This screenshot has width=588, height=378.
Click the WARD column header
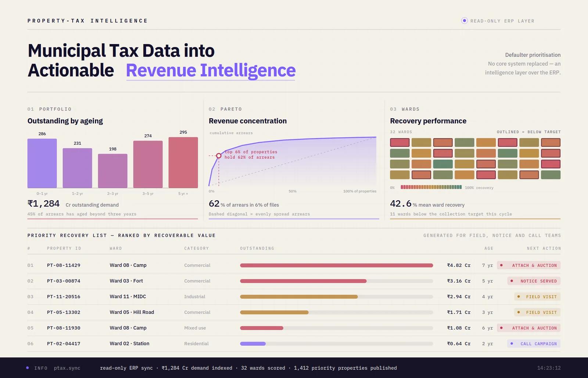point(116,249)
